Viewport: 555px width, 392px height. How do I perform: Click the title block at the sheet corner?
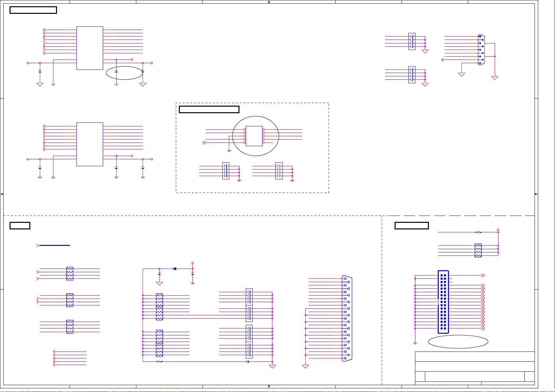[x=475, y=368]
